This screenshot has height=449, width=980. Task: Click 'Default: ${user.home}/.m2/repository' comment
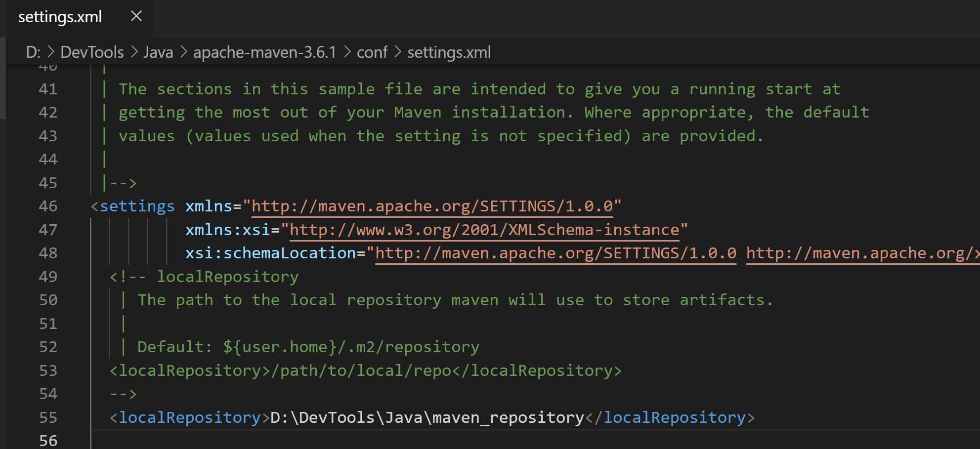(x=308, y=347)
